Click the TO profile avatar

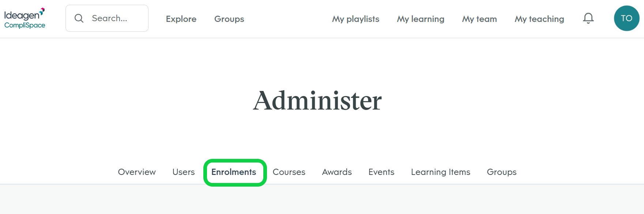tap(626, 18)
